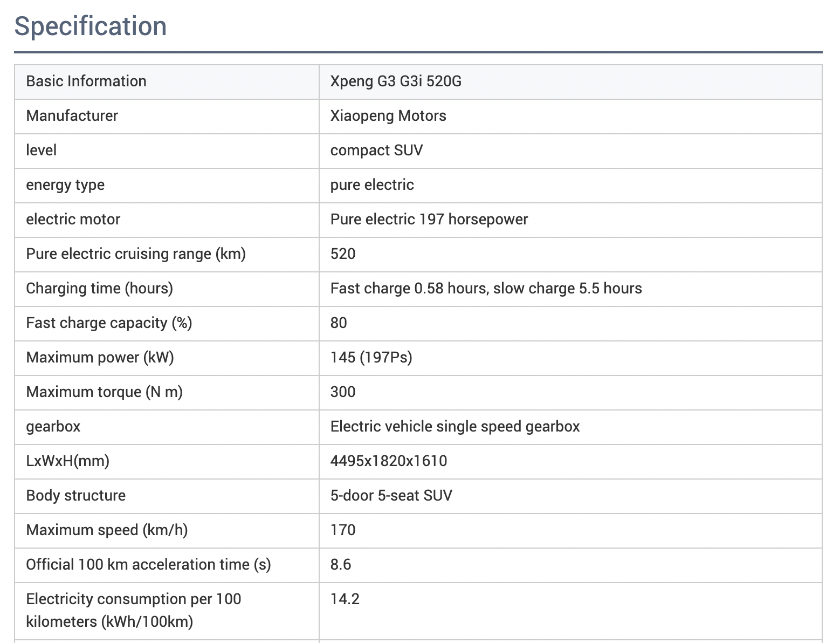Click the electricity consumption value 14.2

click(345, 599)
